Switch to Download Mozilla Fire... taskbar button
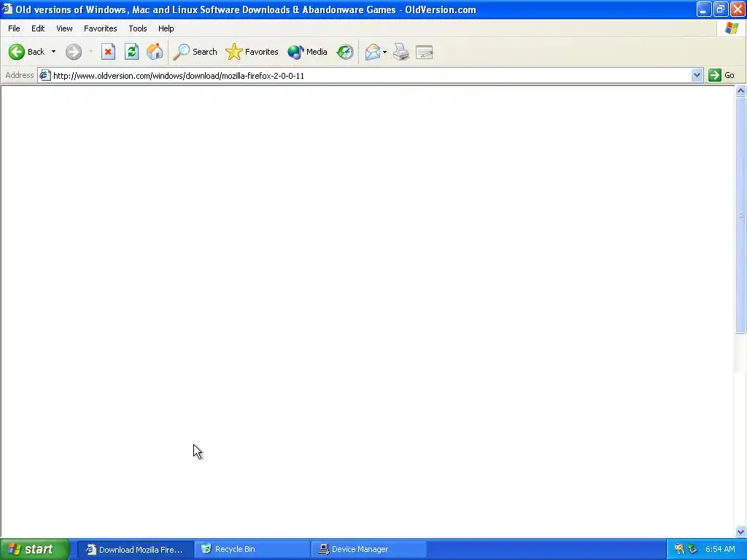747x560 pixels. 135,550
